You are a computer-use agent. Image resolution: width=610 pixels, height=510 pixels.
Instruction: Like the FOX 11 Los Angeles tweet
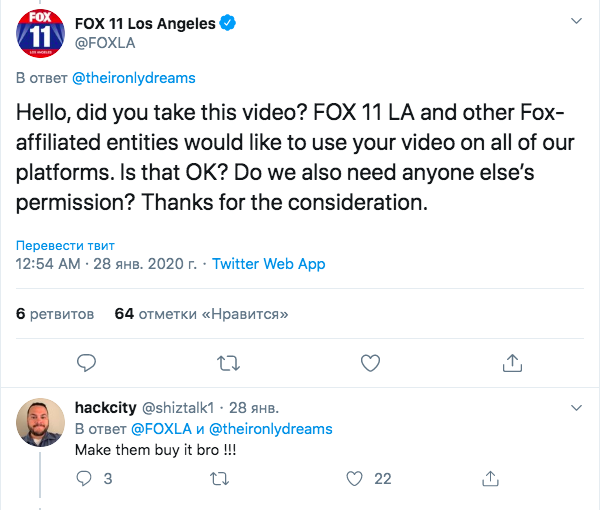pyautogui.click(x=370, y=361)
